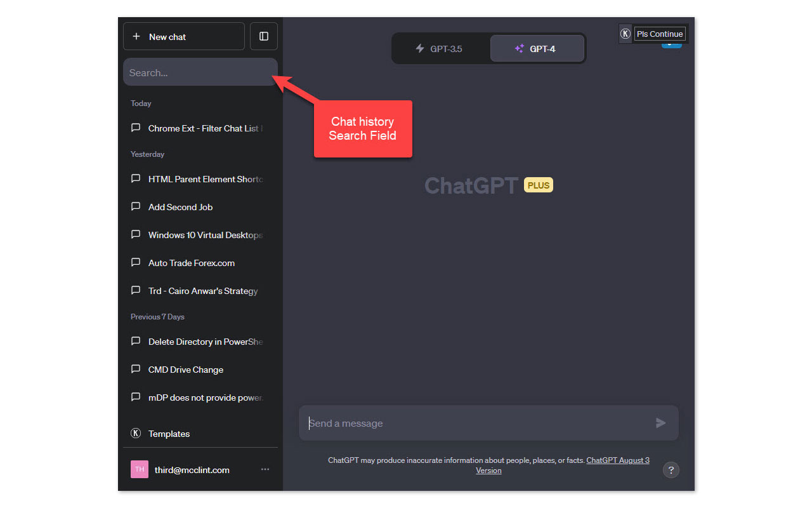Click the K extension icon beside Pls Continue

[625, 34]
